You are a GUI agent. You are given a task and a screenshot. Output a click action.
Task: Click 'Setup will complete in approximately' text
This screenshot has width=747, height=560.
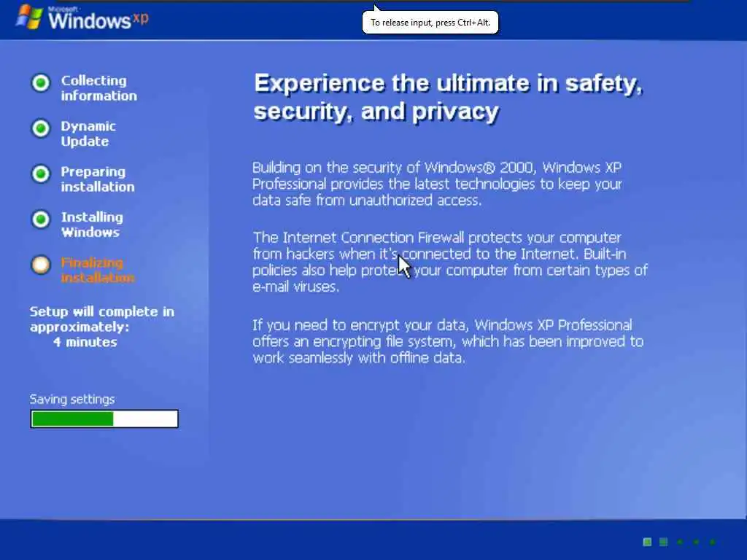point(102,319)
